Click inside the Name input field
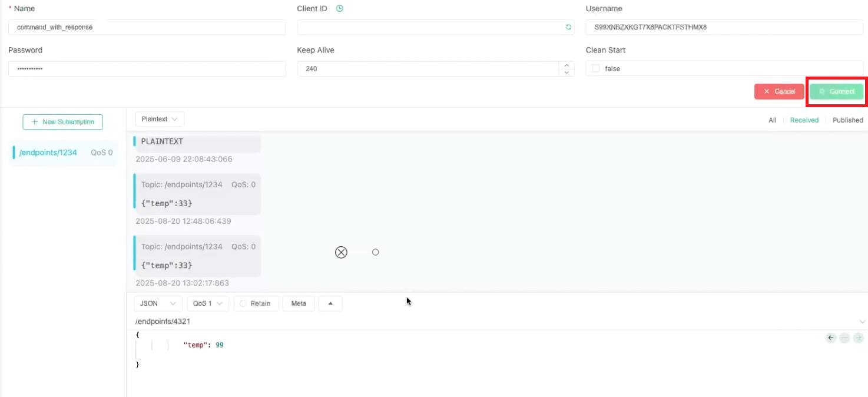This screenshot has height=397, width=868. 147,27
